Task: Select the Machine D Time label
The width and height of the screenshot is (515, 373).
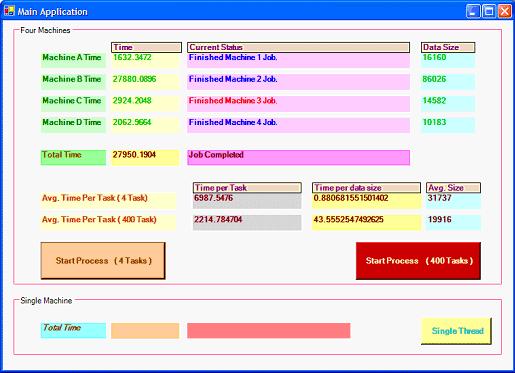Action: click(73, 125)
